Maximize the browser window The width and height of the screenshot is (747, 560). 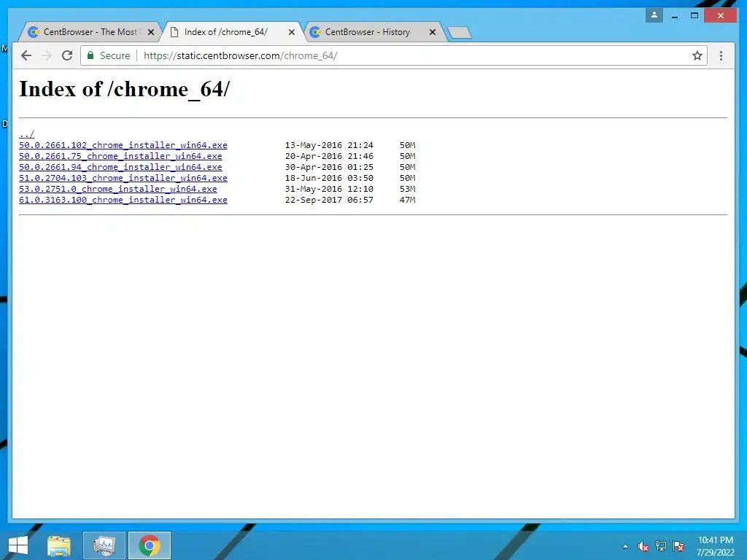click(694, 16)
